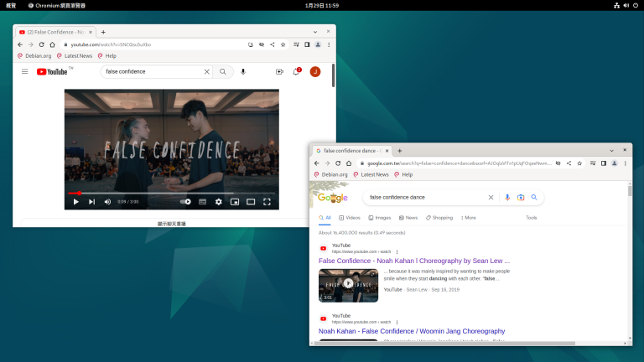This screenshot has width=644, height=362.
Task: Expand tab search in the YouTube window
Action: coord(315,32)
